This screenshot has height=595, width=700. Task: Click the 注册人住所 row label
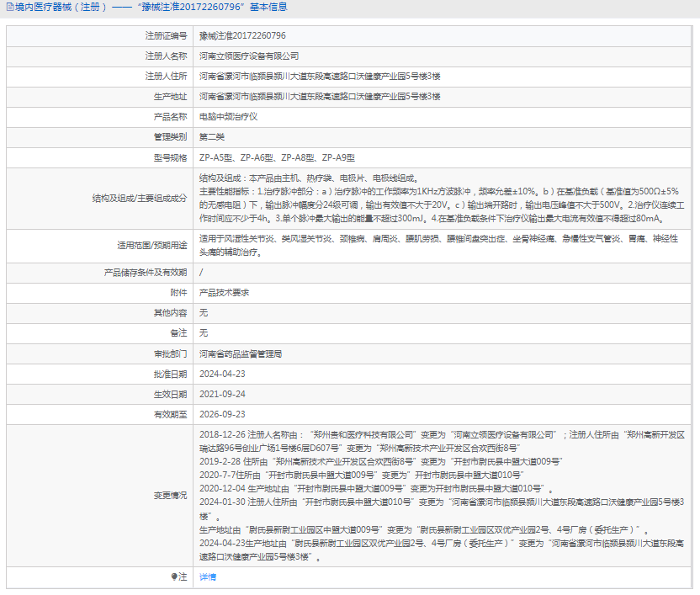pyautogui.click(x=166, y=77)
